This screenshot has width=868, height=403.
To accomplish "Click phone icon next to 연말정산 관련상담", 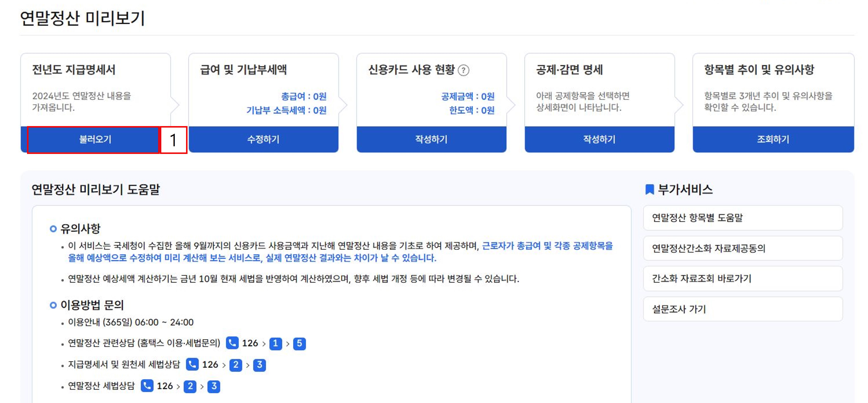I will point(232,343).
